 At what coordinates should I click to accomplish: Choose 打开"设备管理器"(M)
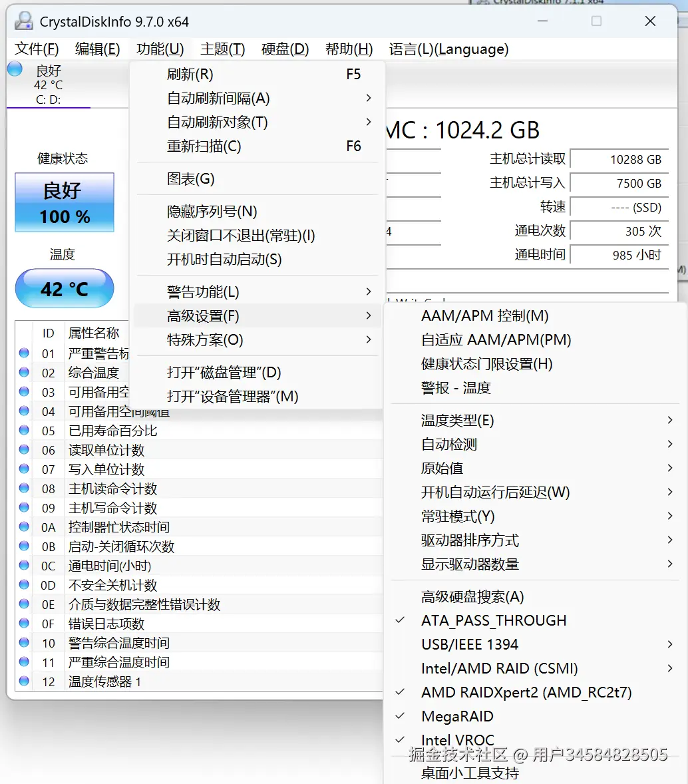[x=257, y=397]
